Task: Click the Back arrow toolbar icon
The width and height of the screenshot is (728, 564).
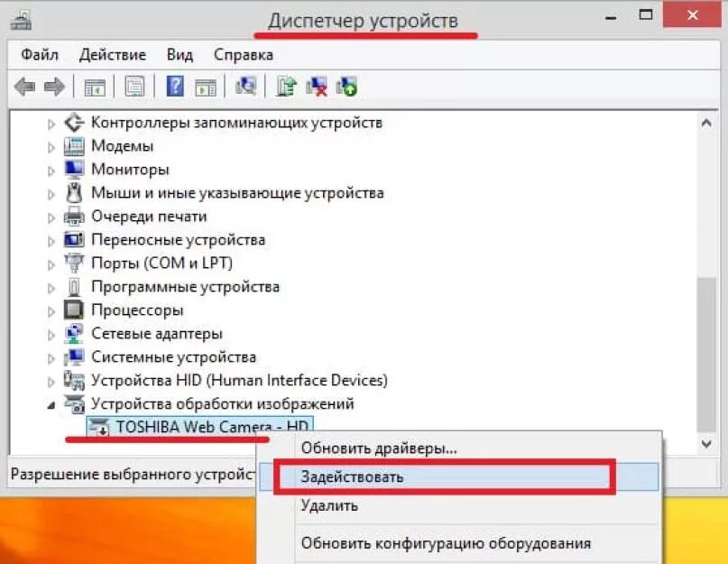Action: pyautogui.click(x=25, y=87)
